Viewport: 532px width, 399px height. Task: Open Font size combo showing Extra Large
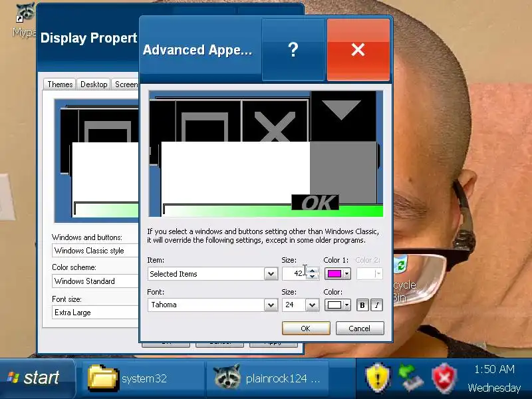[x=95, y=313]
